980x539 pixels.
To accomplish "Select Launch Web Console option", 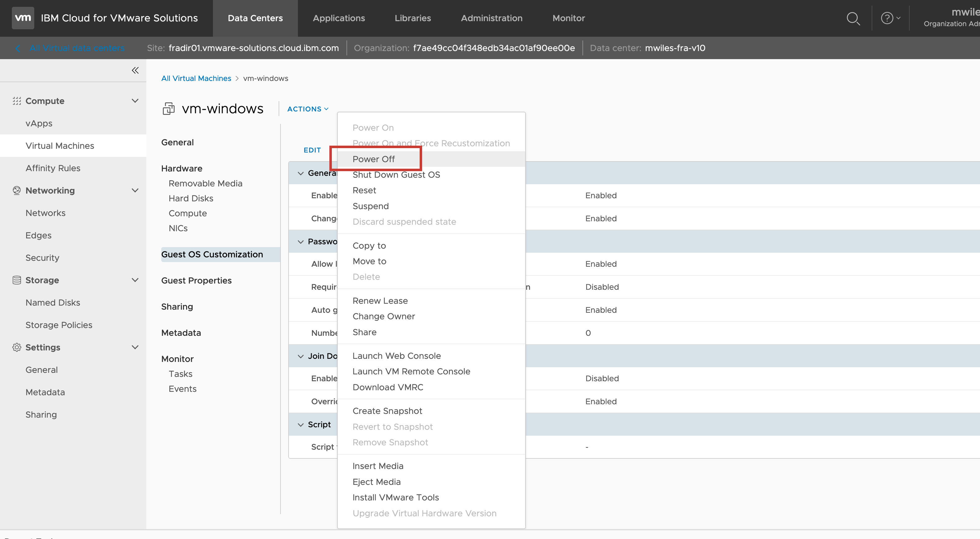I will [x=396, y=356].
